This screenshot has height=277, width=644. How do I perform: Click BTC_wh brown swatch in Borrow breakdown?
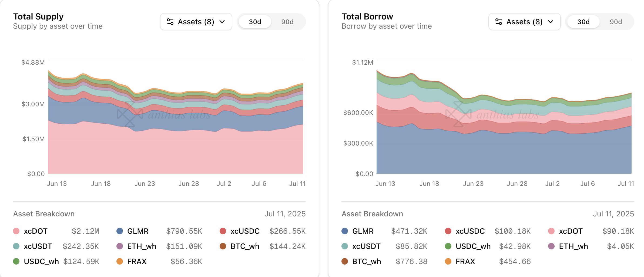click(x=345, y=261)
